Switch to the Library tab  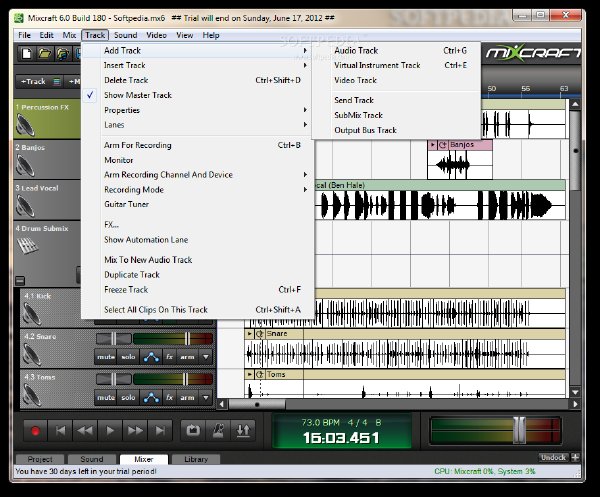click(x=196, y=459)
